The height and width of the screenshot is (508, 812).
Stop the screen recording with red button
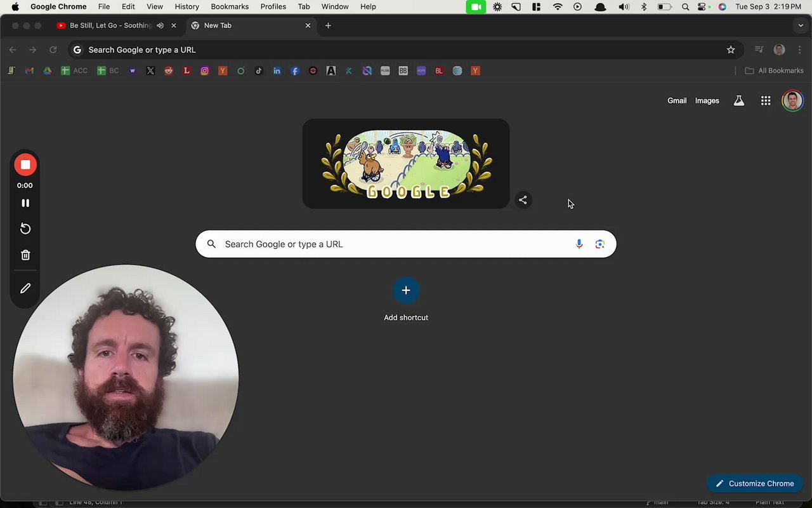tap(25, 164)
